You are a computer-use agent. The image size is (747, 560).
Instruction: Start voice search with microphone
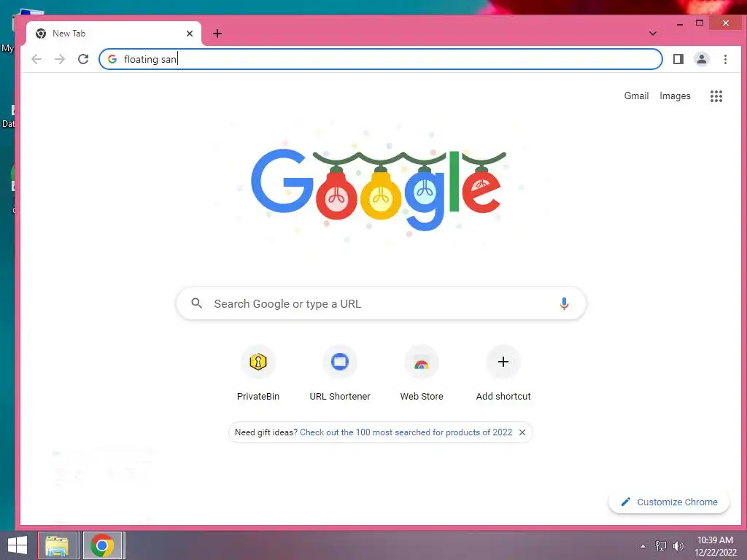click(564, 304)
